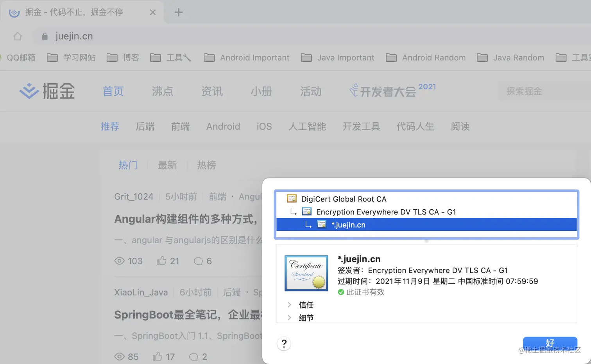Viewport: 591px width, 364px height.
Task: Open 沸点 from the navigation menu
Action: [x=162, y=91]
